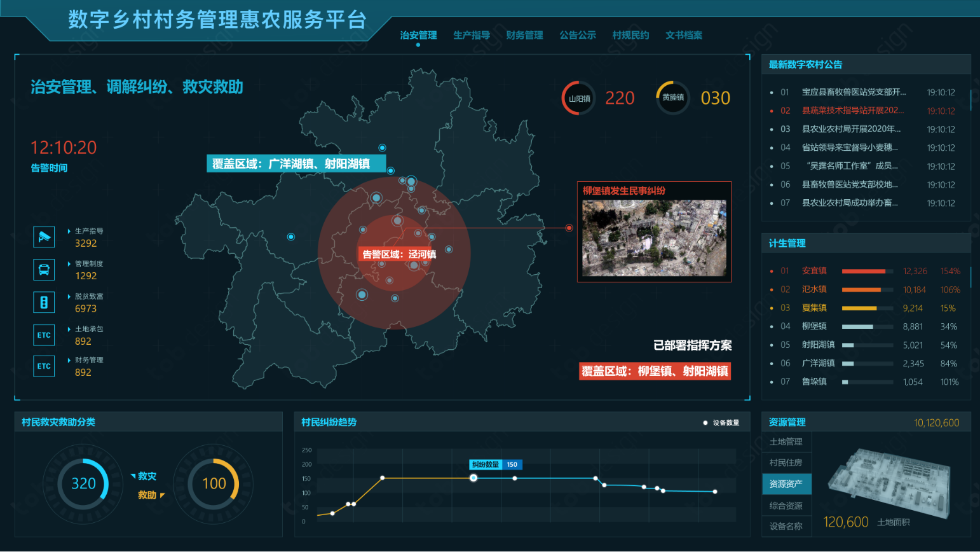Viewport: 980px width, 554px height.
Task: Open announcement 05 吴霆名师工作室
Action: tap(863, 166)
